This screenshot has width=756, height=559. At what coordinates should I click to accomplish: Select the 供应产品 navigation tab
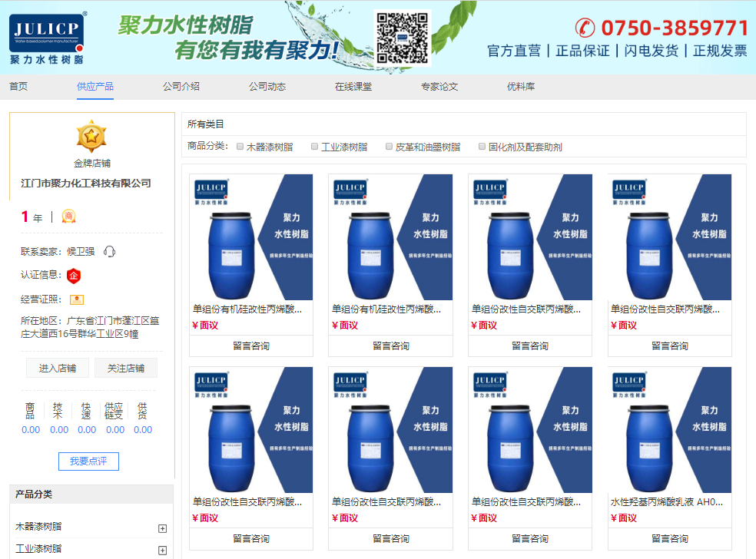click(x=95, y=87)
